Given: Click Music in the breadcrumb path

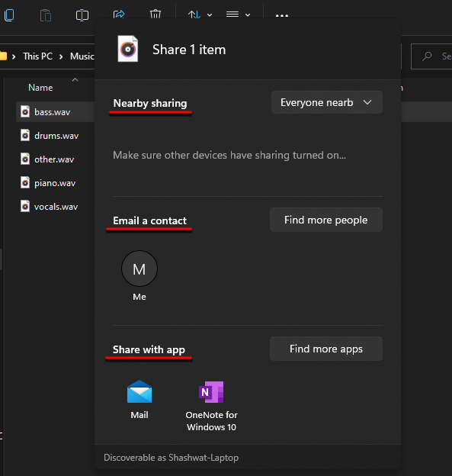Looking at the screenshot, I should click(82, 56).
